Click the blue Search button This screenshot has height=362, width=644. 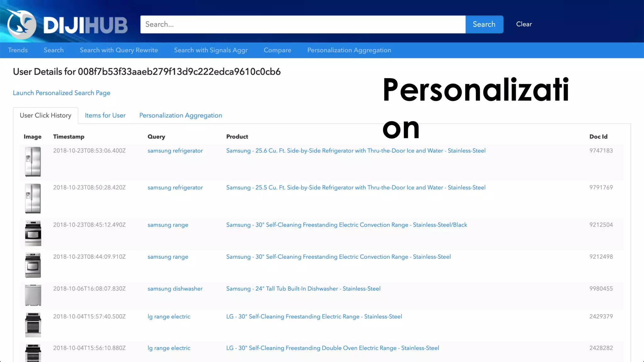pyautogui.click(x=484, y=24)
